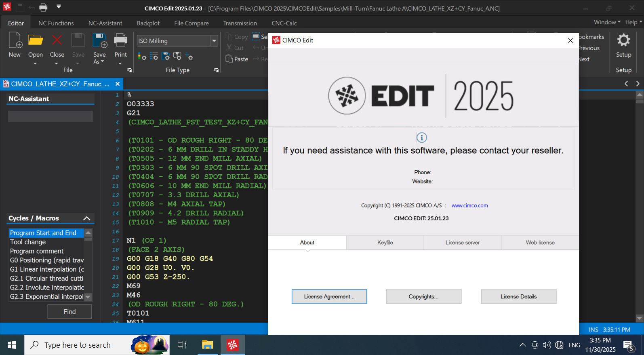The height and width of the screenshot is (355, 644).
Task: Open the Window menu dropdown
Action: (607, 22)
